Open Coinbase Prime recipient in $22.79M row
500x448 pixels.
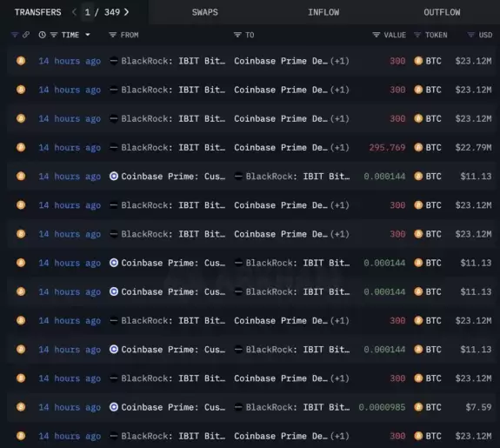click(281, 147)
